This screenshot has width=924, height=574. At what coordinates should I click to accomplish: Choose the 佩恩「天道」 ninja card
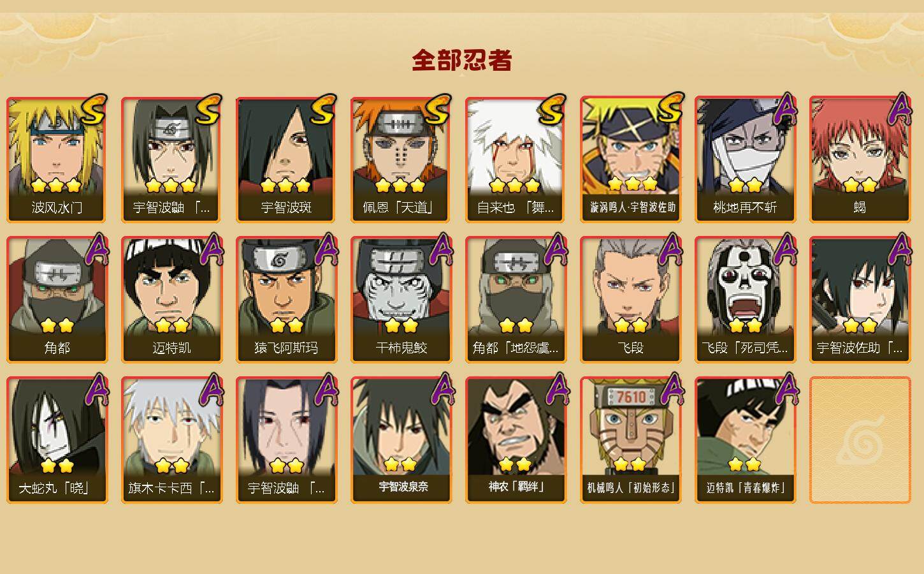click(401, 159)
